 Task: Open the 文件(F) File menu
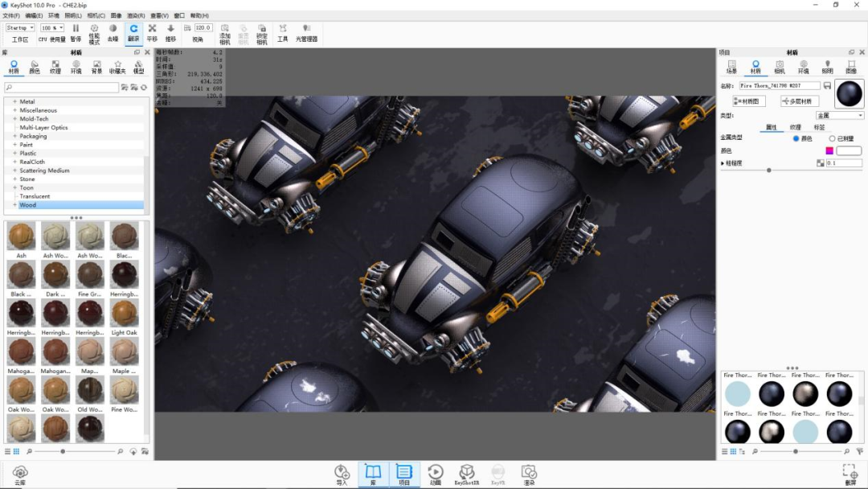pos(11,15)
